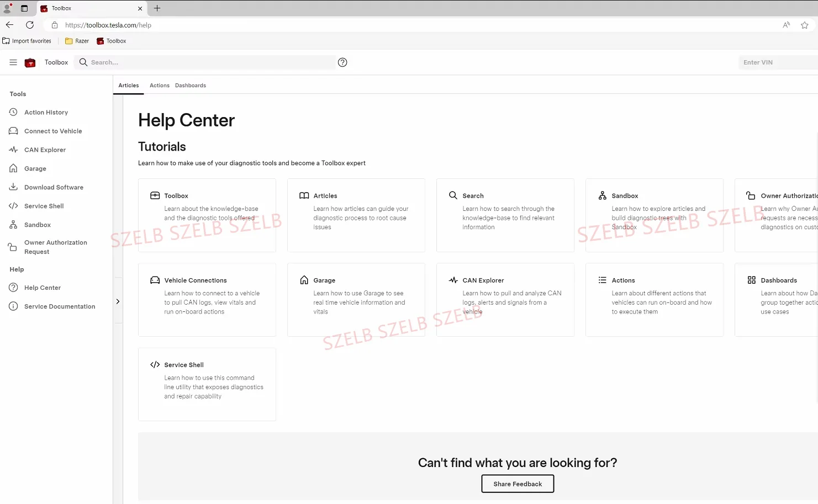818x504 pixels.
Task: Click the Garage house icon in sidebar
Action: click(13, 168)
